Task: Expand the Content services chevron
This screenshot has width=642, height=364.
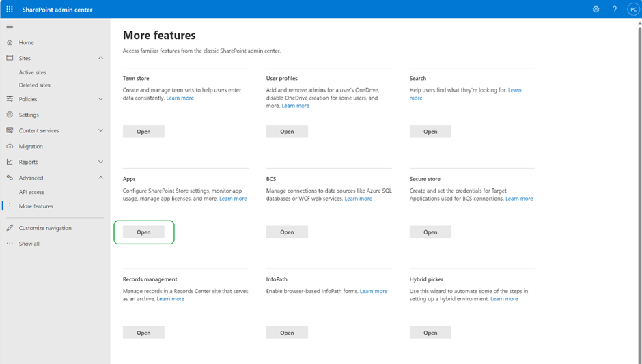Action: coord(100,130)
